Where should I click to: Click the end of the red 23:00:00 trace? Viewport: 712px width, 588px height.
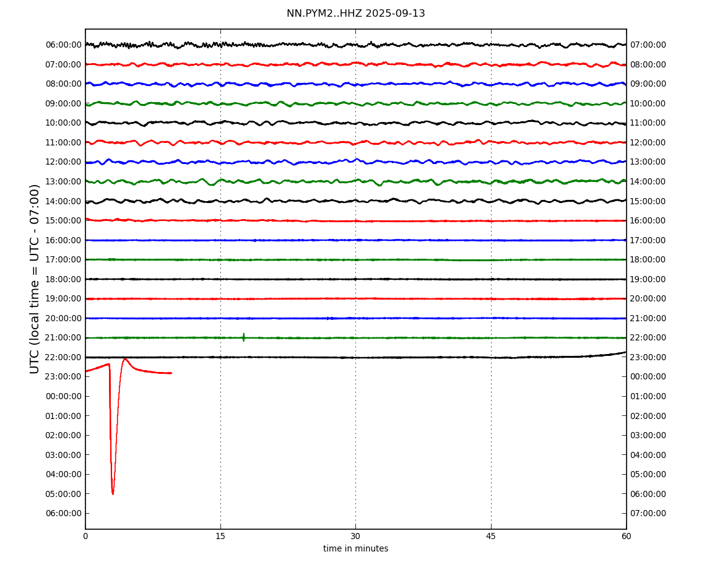click(171, 373)
